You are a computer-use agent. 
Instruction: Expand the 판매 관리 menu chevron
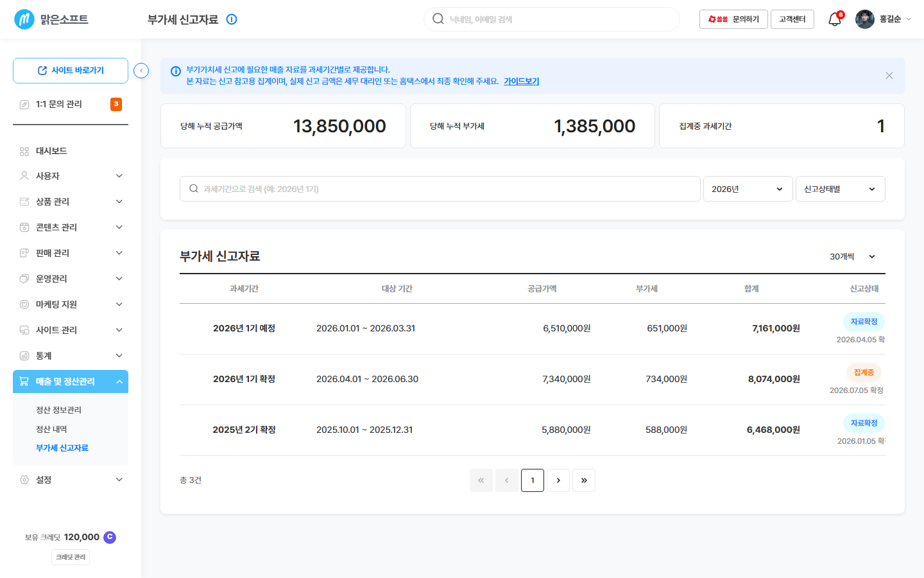pyautogui.click(x=119, y=253)
